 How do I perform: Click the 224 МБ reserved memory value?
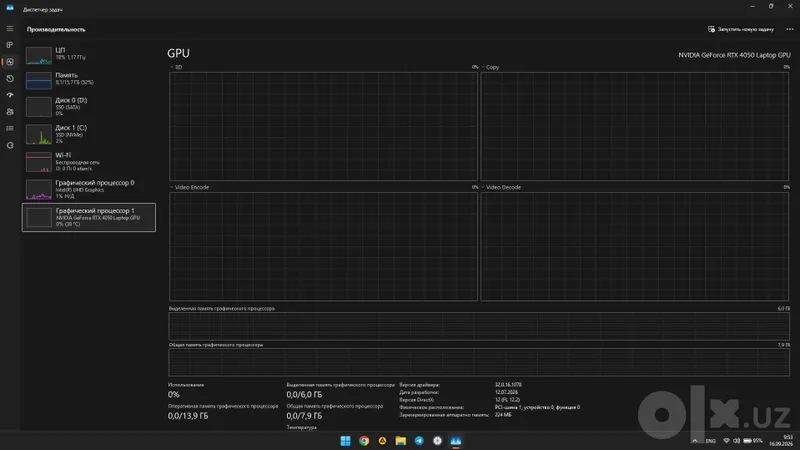click(503, 415)
